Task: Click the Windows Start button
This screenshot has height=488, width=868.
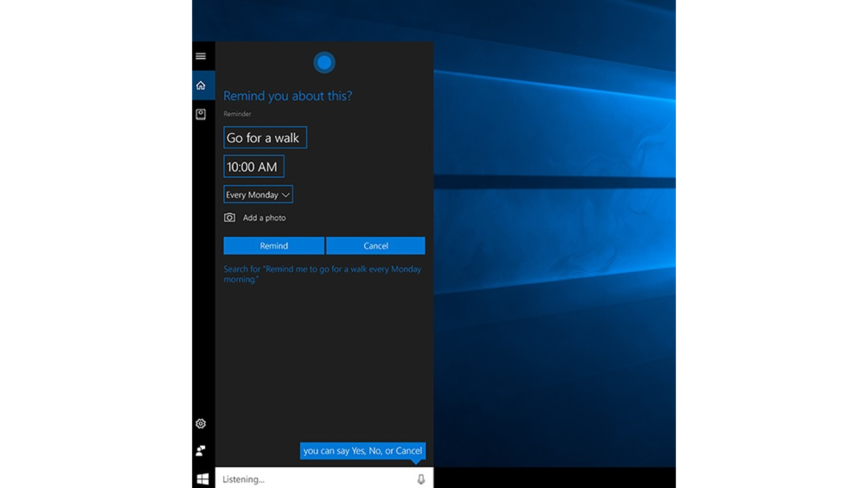Action: (x=203, y=479)
